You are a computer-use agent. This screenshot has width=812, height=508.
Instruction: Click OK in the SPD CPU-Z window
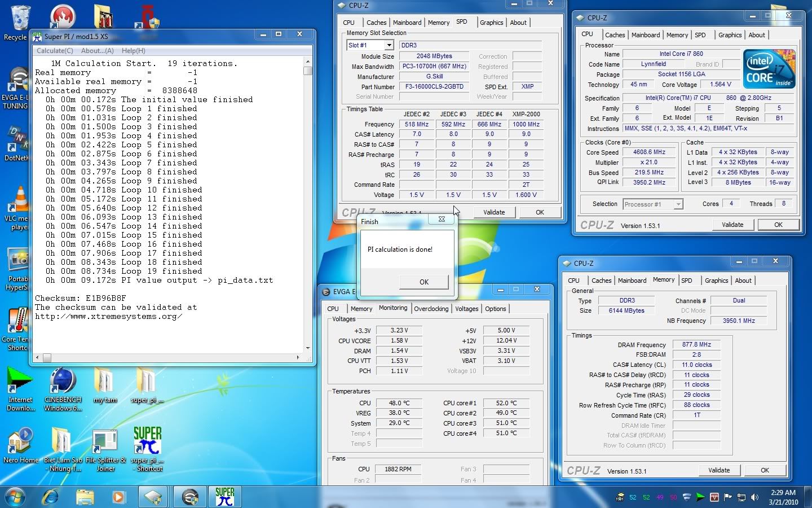pyautogui.click(x=540, y=212)
